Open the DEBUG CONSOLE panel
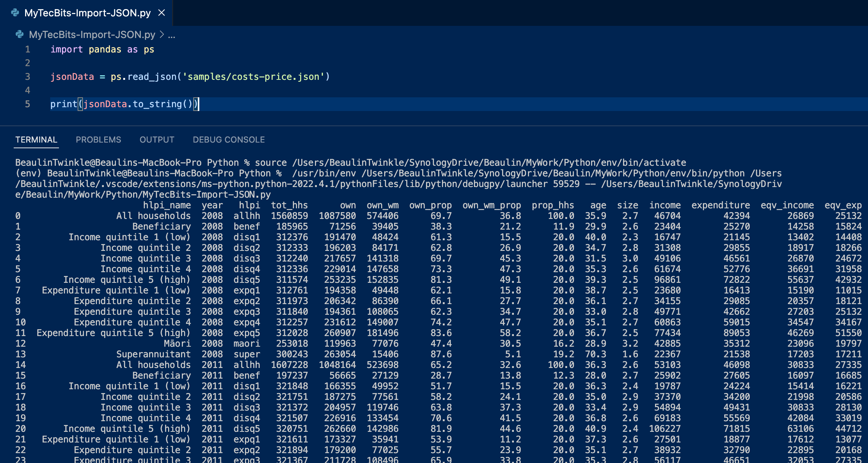Image resolution: width=868 pixels, height=463 pixels. [x=229, y=140]
